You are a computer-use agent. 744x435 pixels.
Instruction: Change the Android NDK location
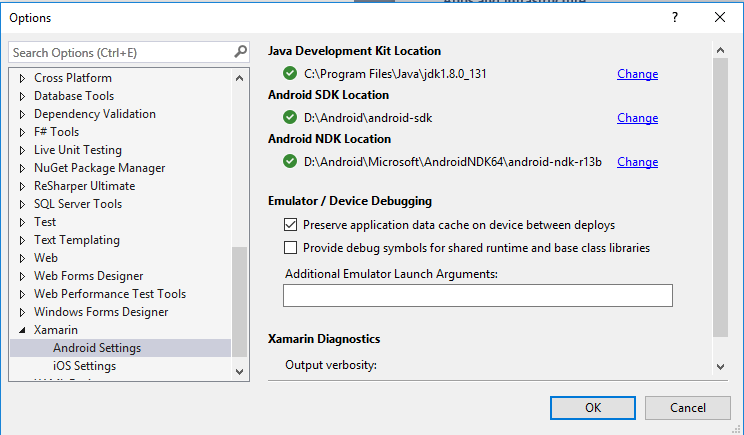pyautogui.click(x=637, y=162)
